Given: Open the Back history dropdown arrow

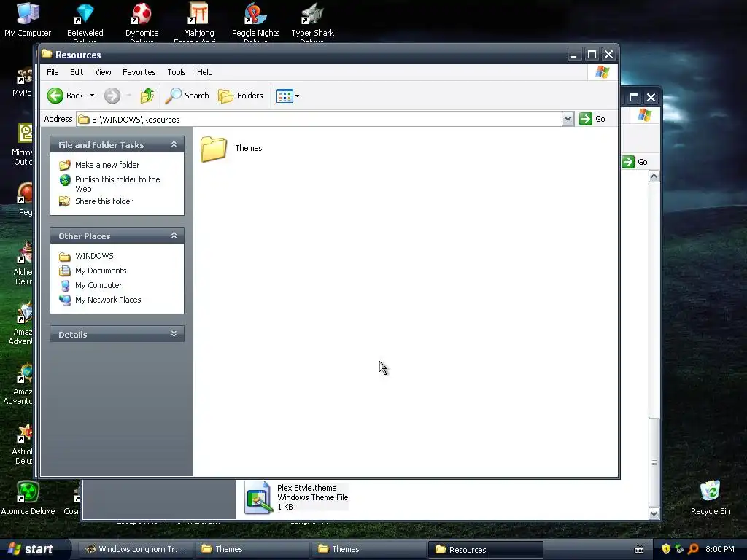Looking at the screenshot, I should click(x=92, y=96).
